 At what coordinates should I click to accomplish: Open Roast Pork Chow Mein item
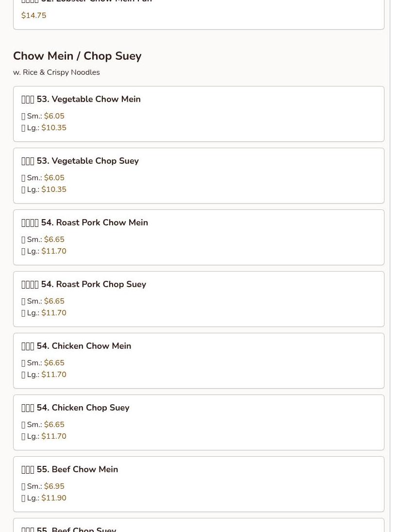[199, 238]
